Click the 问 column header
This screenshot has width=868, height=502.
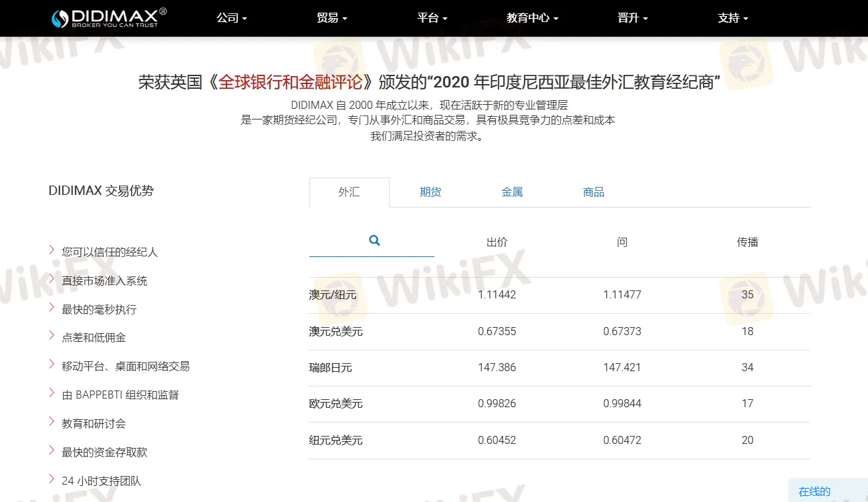tap(622, 242)
